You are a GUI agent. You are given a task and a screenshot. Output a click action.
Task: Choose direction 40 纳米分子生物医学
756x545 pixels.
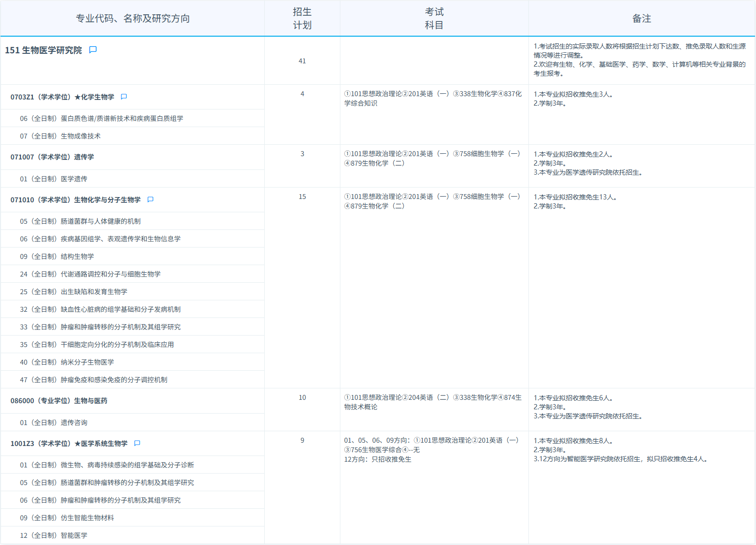point(67,362)
